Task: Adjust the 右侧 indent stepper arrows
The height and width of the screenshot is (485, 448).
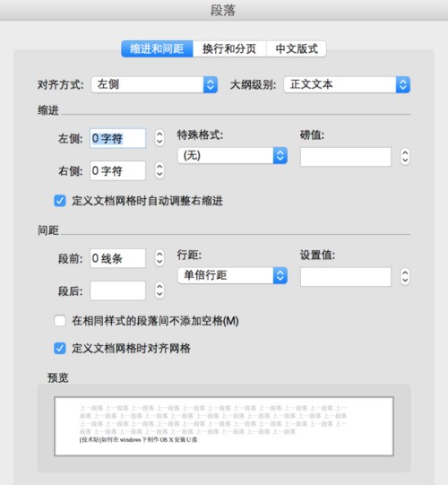Action: (x=159, y=170)
